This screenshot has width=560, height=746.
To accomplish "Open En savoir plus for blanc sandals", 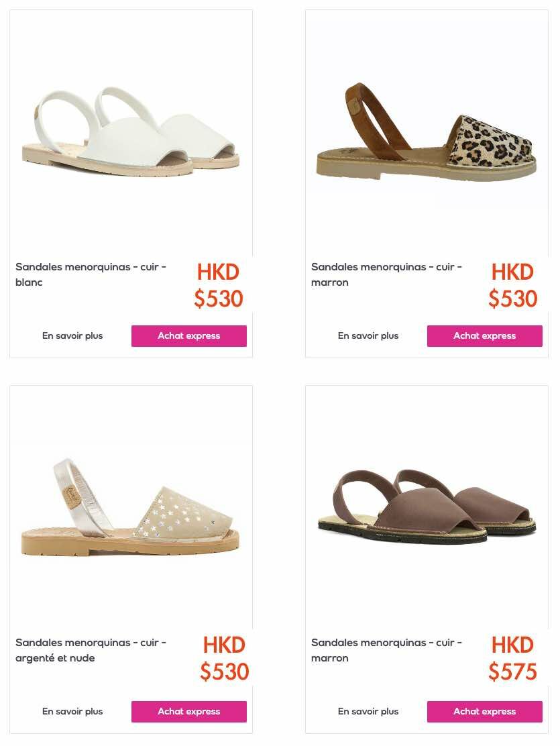I will (x=72, y=336).
